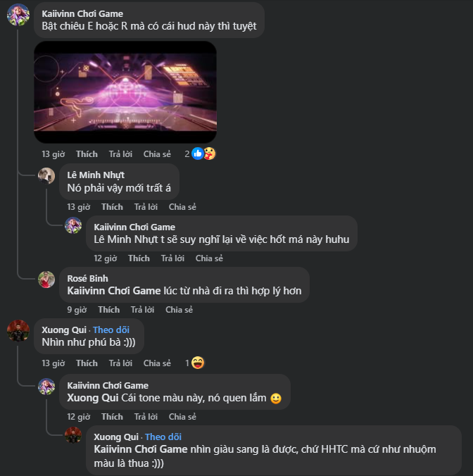Viewport: 473px width, 476px height.
Task: Like Lê Minh Nhựt's comment with Thích
Action: 112,207
